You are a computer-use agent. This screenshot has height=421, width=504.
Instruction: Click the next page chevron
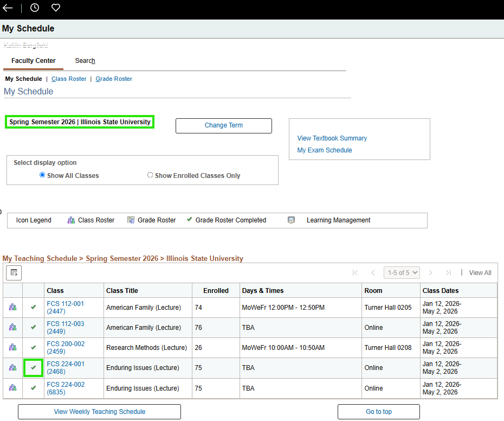430,273
